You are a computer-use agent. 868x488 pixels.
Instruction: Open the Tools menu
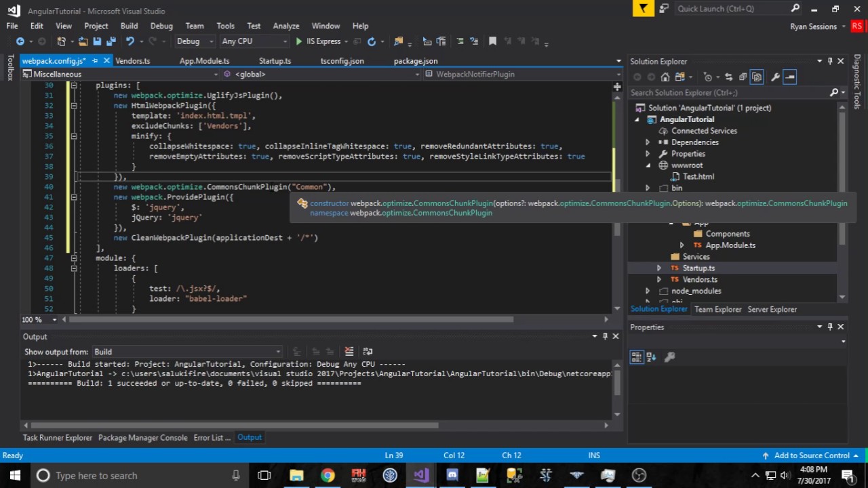[226, 26]
